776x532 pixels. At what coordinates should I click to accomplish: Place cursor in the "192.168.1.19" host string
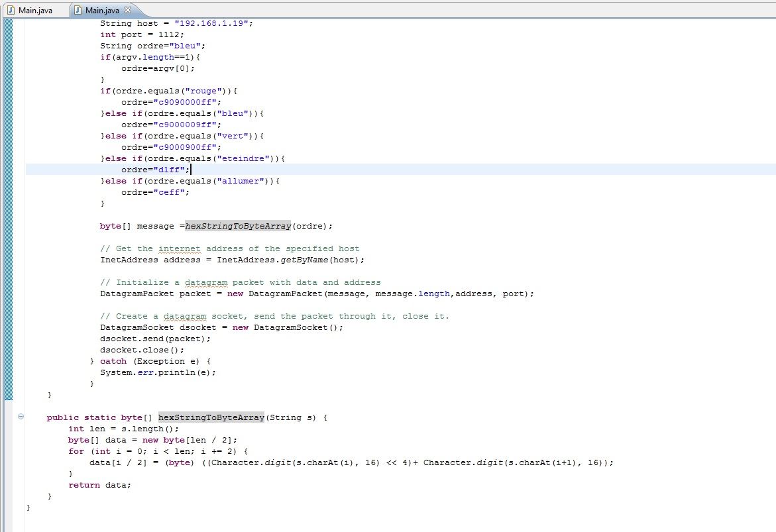[x=211, y=23]
